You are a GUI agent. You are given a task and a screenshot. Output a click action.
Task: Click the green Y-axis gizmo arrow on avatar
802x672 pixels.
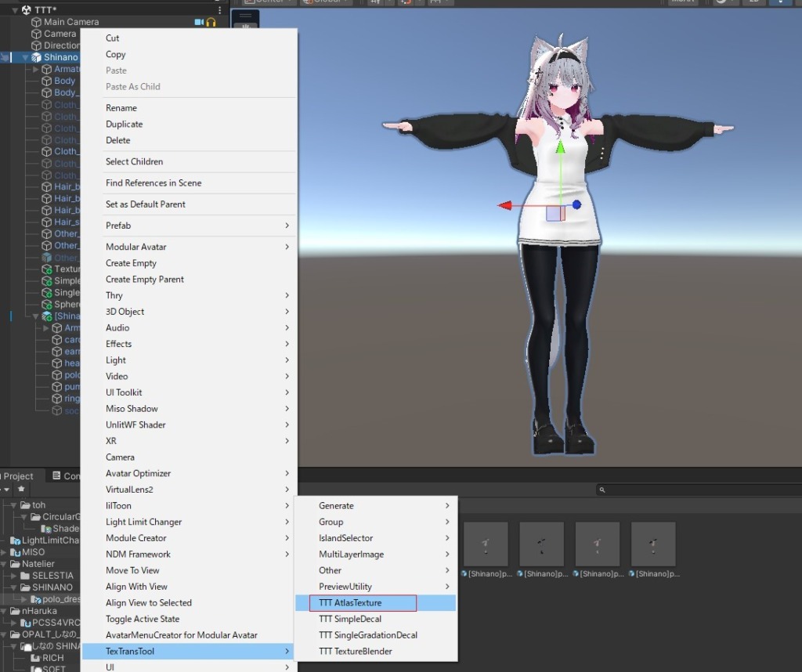tap(561, 147)
